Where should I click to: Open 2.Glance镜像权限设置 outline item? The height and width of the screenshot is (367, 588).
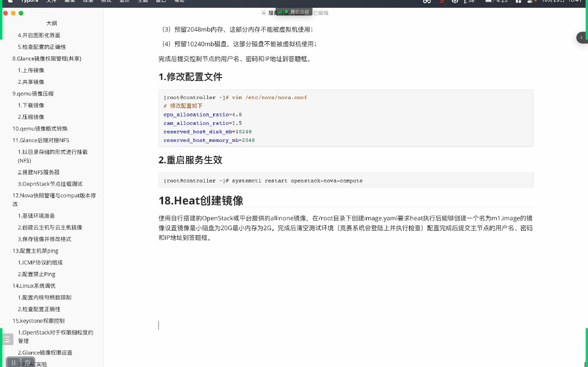click(x=45, y=353)
